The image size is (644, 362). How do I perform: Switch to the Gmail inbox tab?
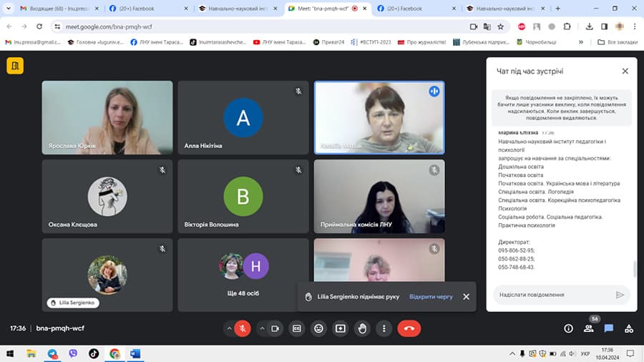click(60, 8)
